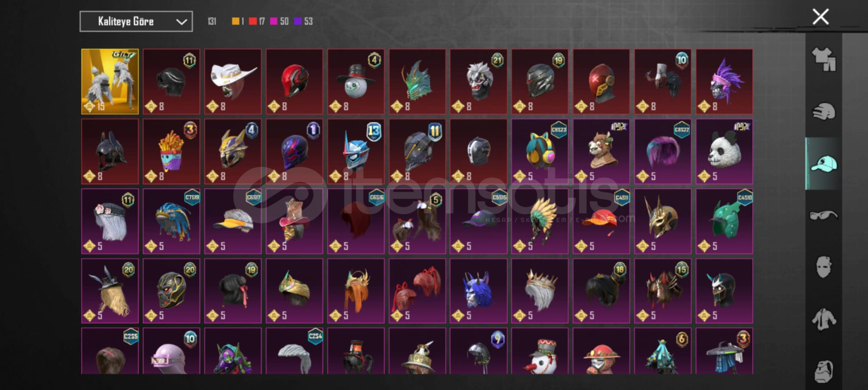
Task: Select the cat headphones headgear item
Action: (540, 151)
